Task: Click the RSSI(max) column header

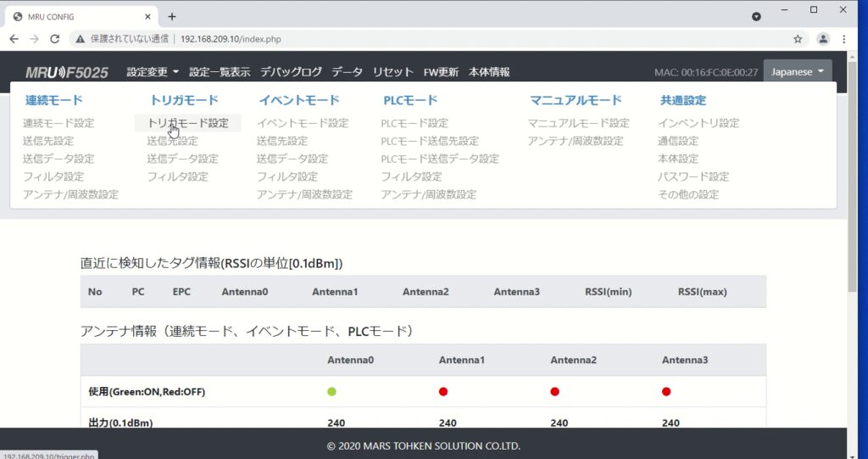Action: 703,292
